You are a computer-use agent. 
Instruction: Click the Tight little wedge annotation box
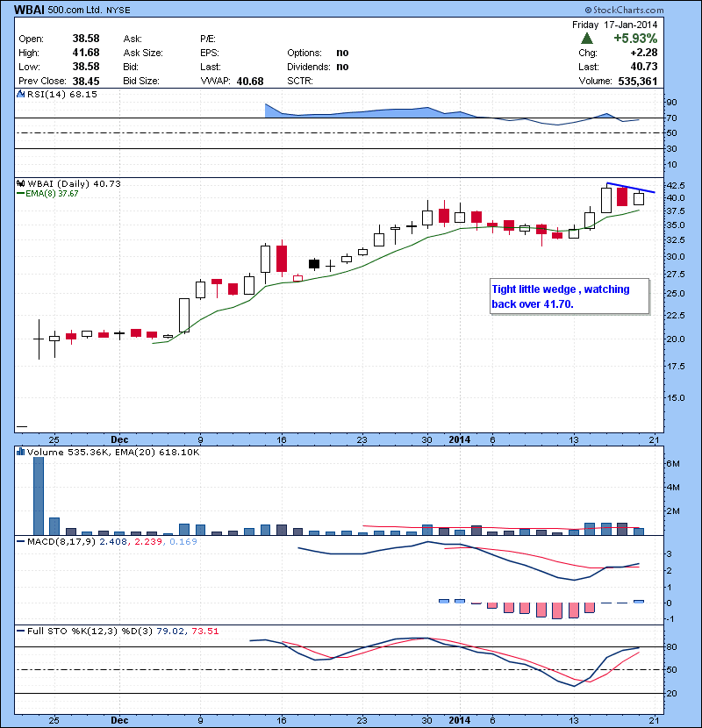click(x=569, y=296)
